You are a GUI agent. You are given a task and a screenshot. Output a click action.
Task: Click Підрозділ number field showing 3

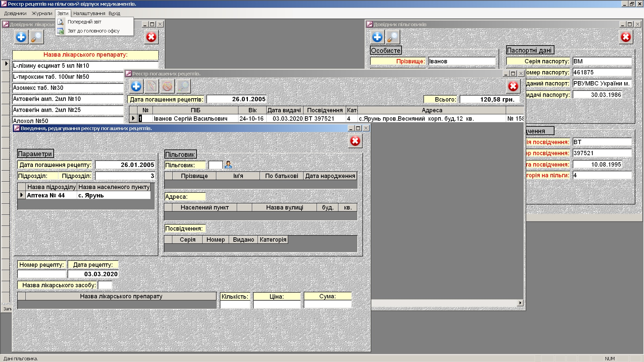[x=125, y=176]
